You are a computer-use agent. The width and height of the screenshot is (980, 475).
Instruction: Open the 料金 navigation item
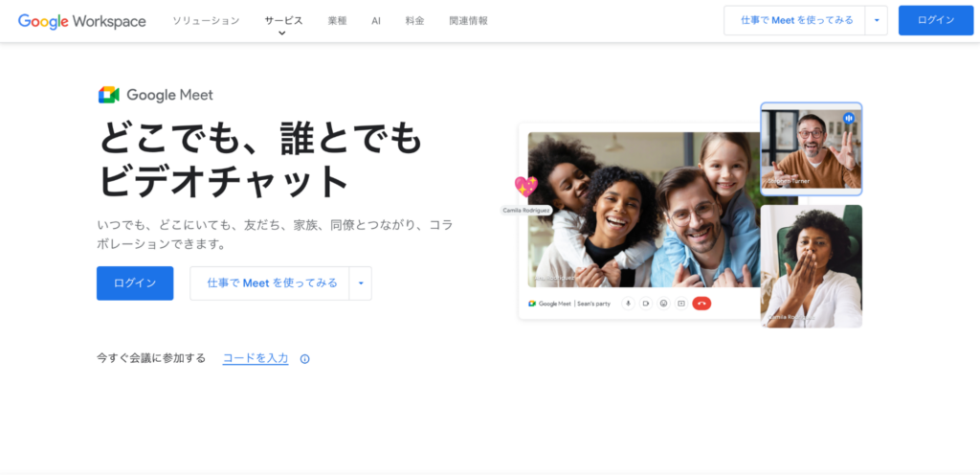pos(414,20)
